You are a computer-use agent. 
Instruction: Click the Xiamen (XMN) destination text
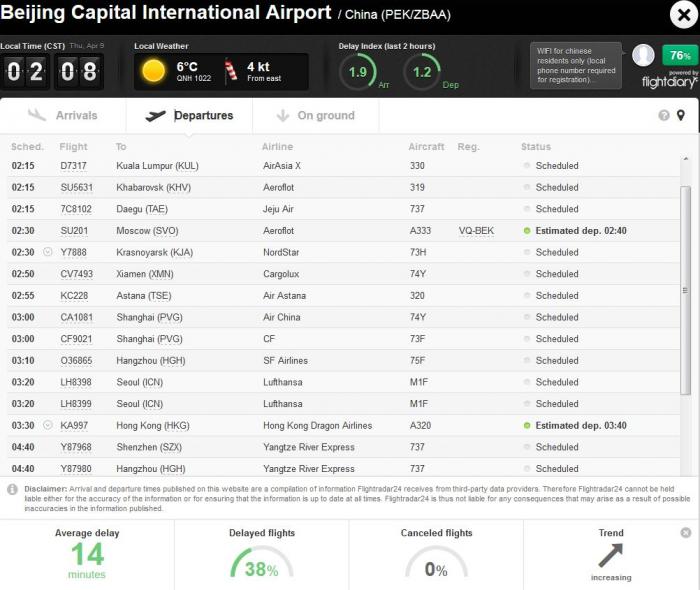tap(145, 274)
